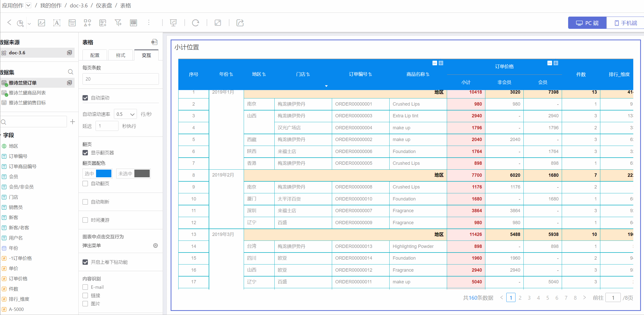Enable the 自动翻页 checkbox

pyautogui.click(x=85, y=184)
